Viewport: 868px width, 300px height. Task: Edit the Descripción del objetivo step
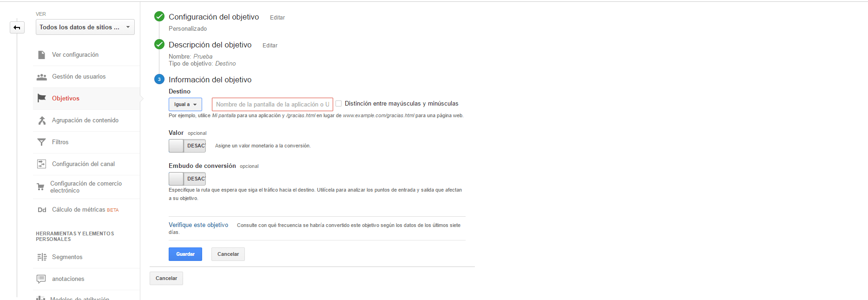[270, 46]
